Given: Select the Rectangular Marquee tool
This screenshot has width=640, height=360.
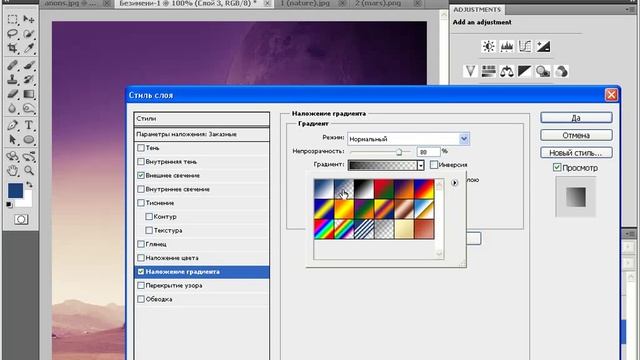Looking at the screenshot, I should 12,19.
